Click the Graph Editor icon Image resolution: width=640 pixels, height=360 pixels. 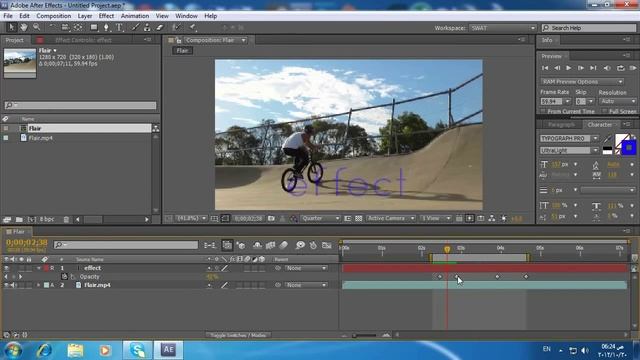point(327,245)
